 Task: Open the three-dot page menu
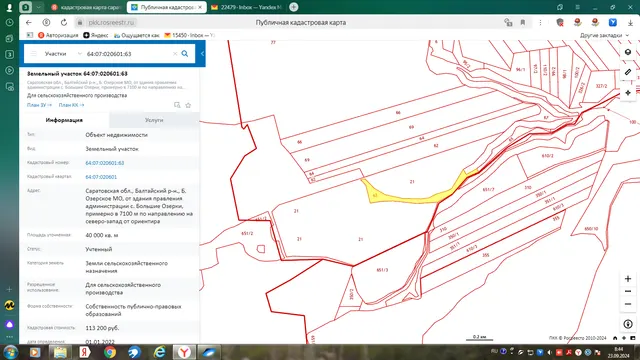[540, 22]
